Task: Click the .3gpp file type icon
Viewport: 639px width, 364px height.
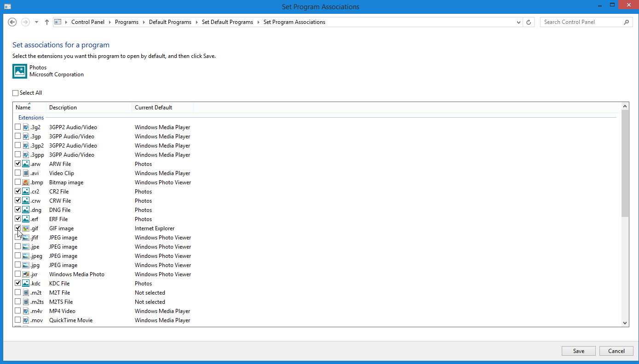Action: 26,155
